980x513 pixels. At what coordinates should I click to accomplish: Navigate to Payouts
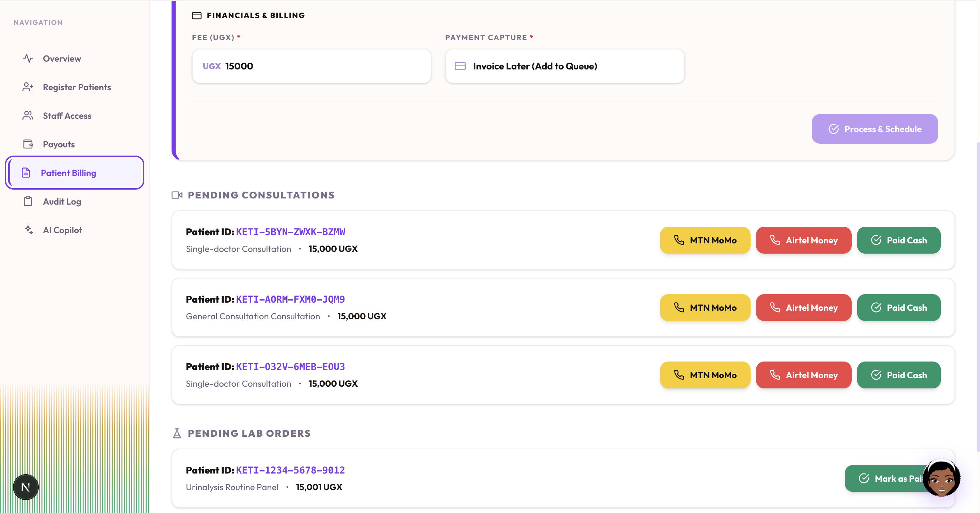(x=75, y=144)
